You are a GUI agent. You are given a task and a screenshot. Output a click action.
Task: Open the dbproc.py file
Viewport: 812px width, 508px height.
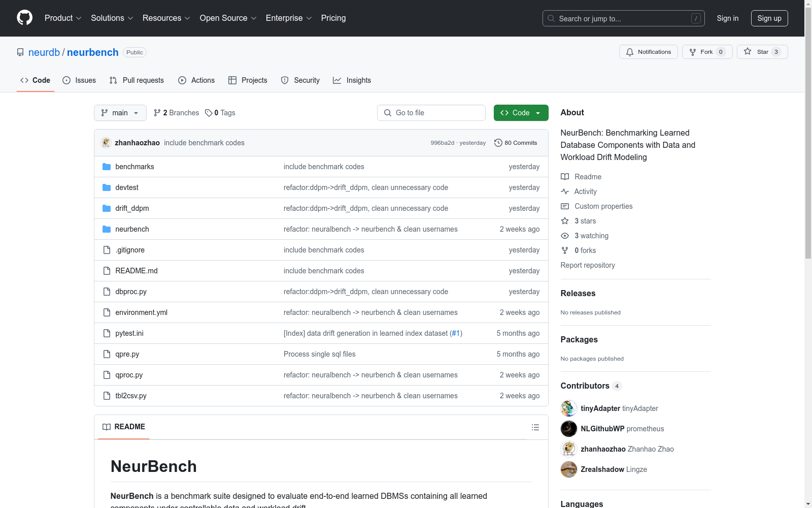(x=131, y=292)
